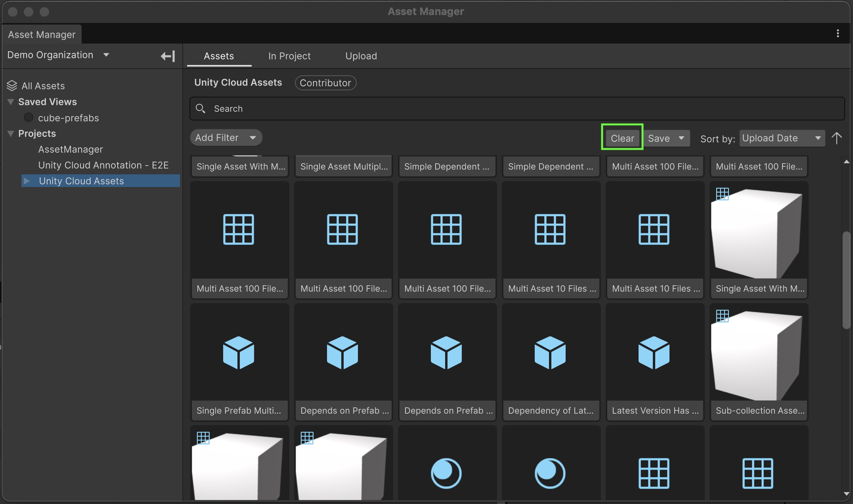Open the Upload Date sort dropdown

(x=782, y=138)
